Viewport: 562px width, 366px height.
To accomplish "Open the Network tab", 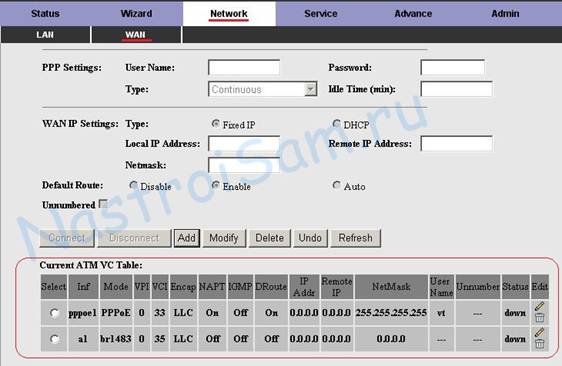I will coord(229,14).
